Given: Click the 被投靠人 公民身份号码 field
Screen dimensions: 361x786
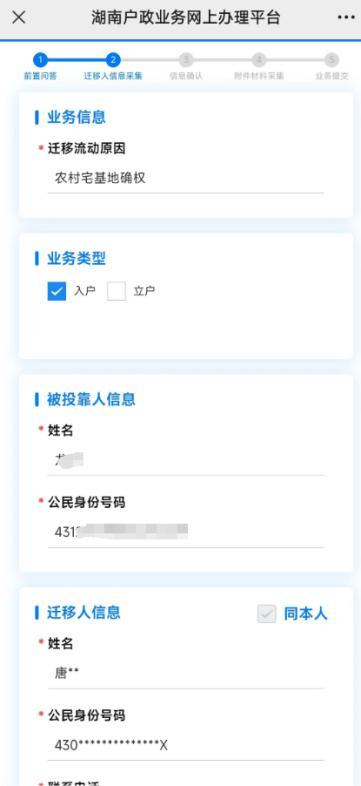Looking at the screenshot, I should pyautogui.click(x=186, y=532).
